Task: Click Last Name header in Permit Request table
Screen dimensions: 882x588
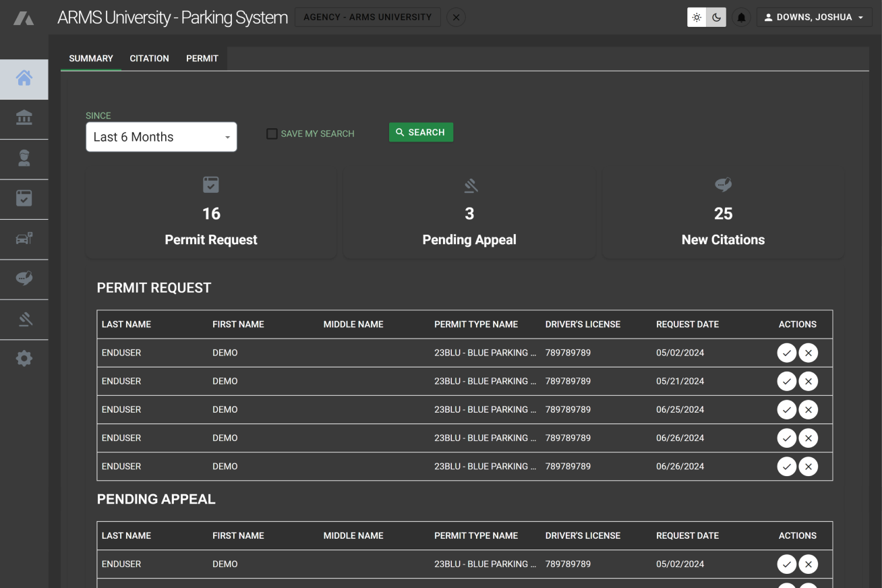Action: [126, 324]
